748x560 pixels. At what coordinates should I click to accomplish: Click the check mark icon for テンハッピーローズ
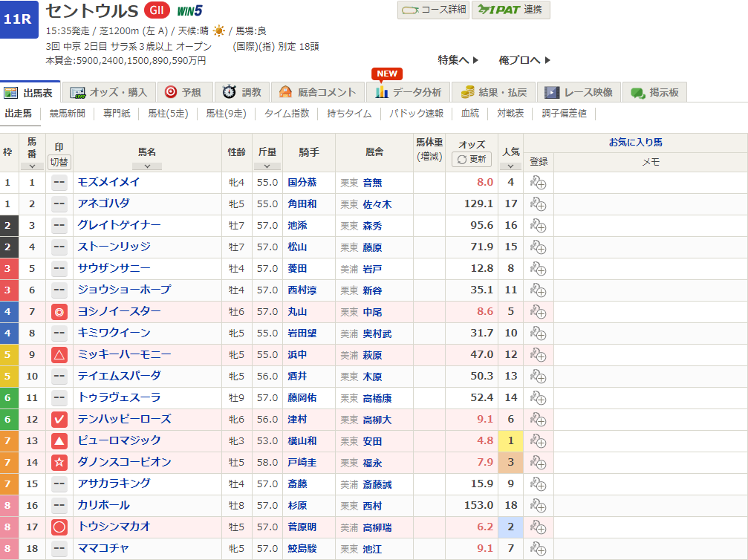[x=59, y=420]
